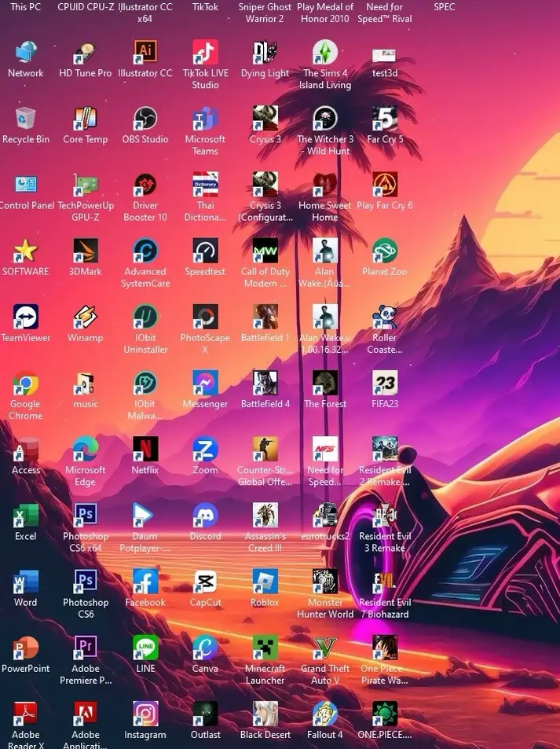Click the HD Tune Pro shortcut
Image resolution: width=560 pixels, height=749 pixels.
86,53
